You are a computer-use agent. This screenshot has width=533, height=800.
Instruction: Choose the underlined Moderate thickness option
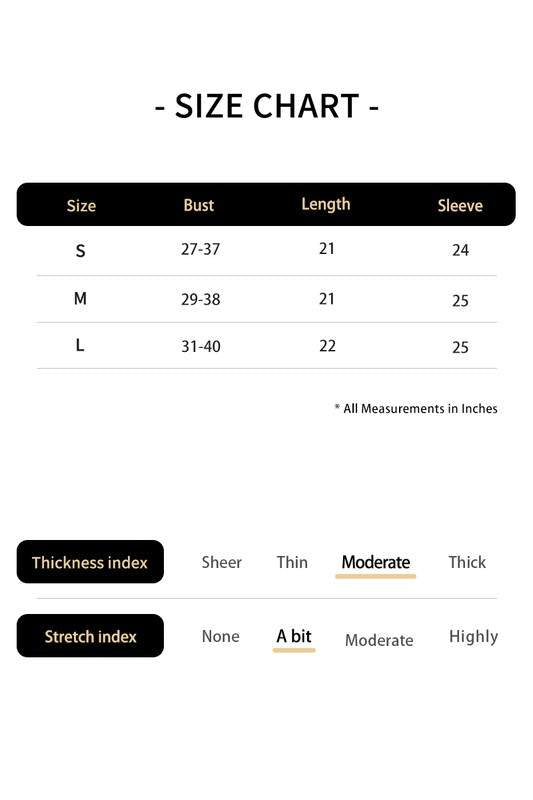pos(376,562)
